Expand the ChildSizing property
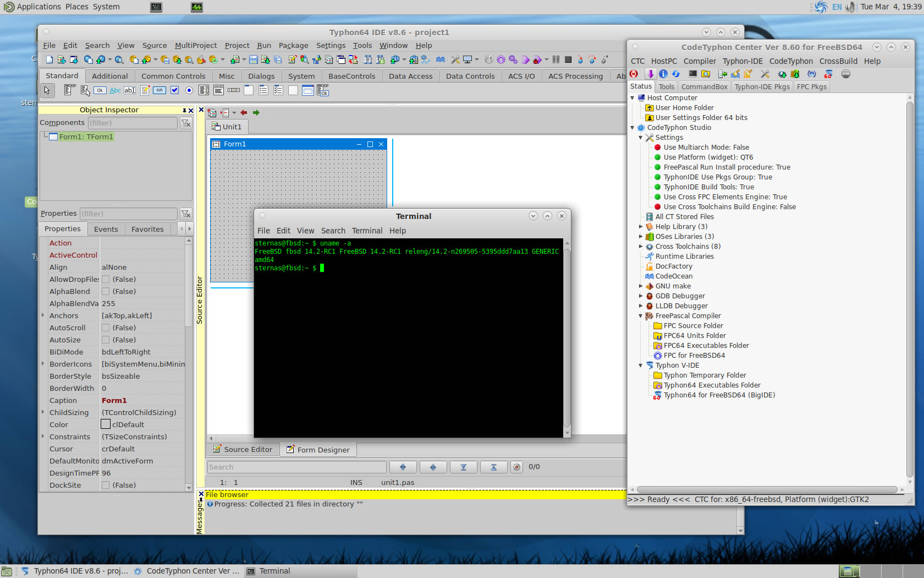 [43, 412]
